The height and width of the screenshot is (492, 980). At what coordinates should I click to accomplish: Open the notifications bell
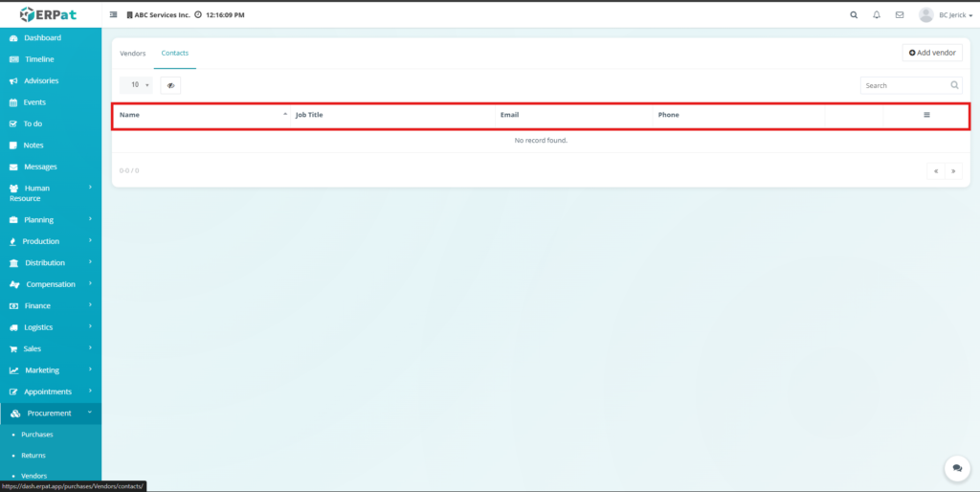877,15
